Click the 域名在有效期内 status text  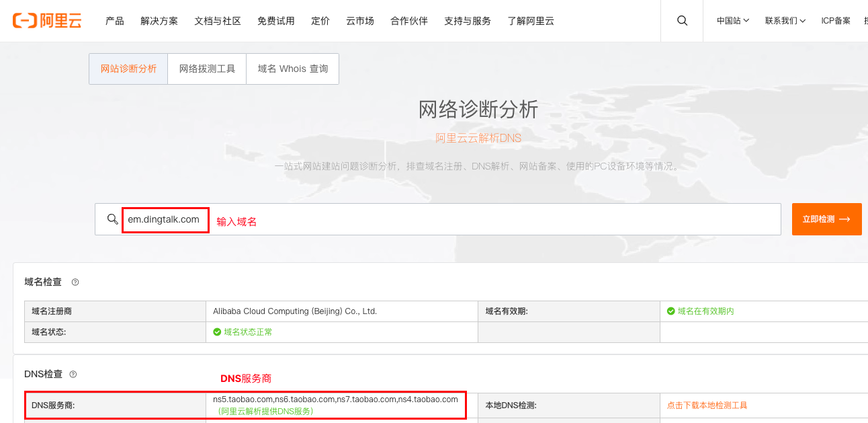[706, 311]
